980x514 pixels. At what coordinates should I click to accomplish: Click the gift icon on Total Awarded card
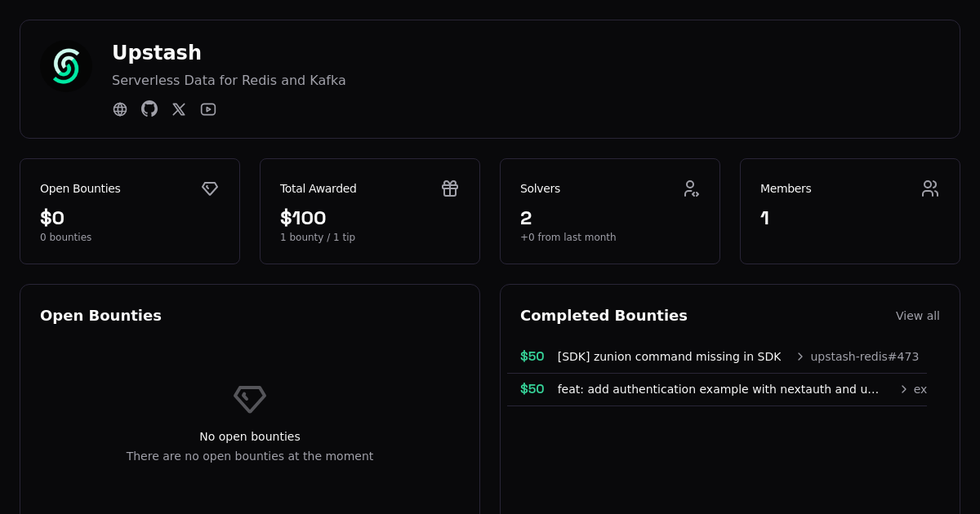pyautogui.click(x=450, y=188)
